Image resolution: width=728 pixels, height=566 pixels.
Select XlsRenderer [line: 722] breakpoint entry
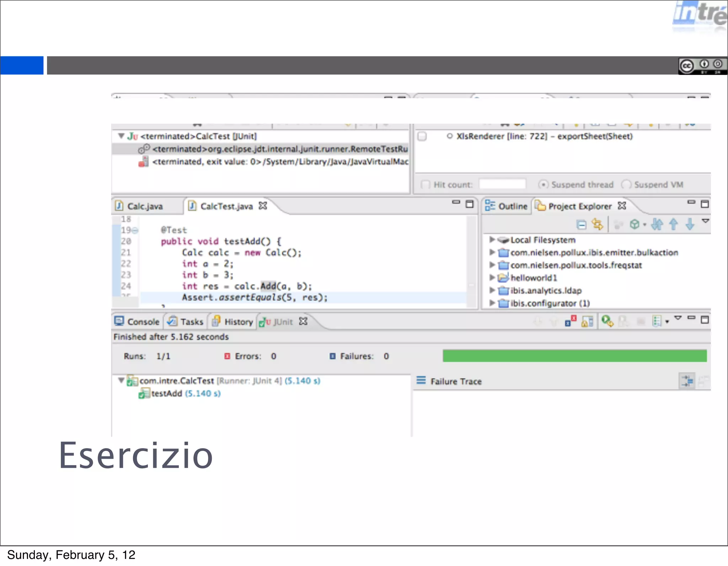(545, 136)
